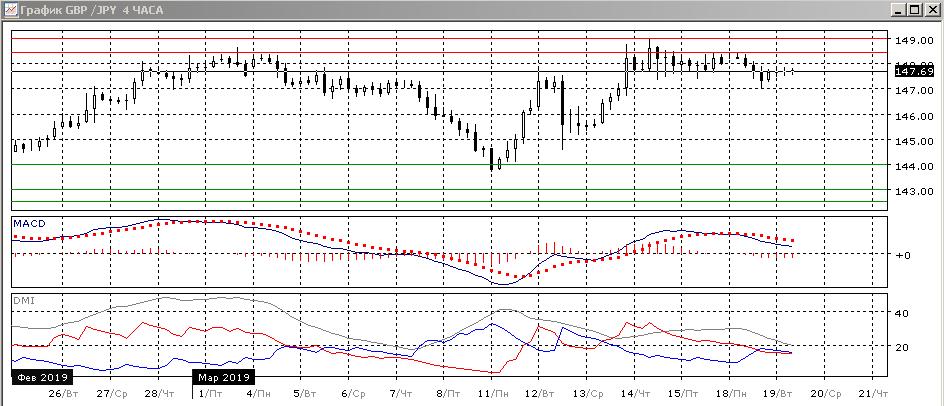Click the 145.00 price axis label
Image resolution: width=944 pixels, height=406 pixels.
[914, 141]
